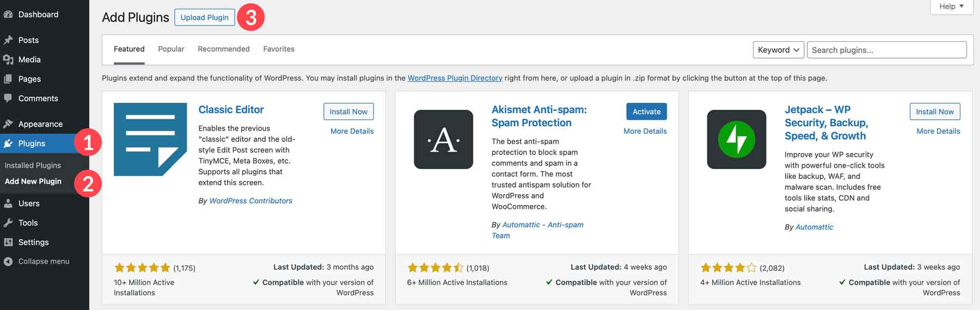This screenshot has height=310, width=980.
Task: Click the Settings sliders icon
Action: point(8,243)
